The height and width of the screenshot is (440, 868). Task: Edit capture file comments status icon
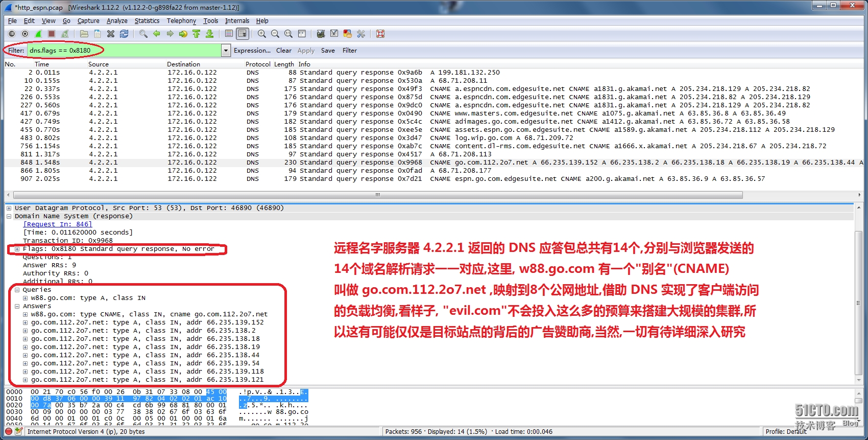pyautogui.click(x=19, y=431)
